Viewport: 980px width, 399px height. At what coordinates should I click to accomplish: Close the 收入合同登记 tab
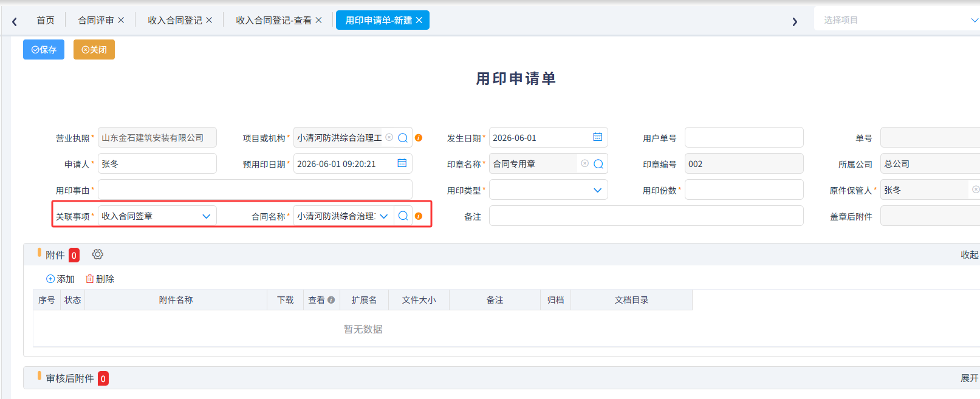pos(209,20)
